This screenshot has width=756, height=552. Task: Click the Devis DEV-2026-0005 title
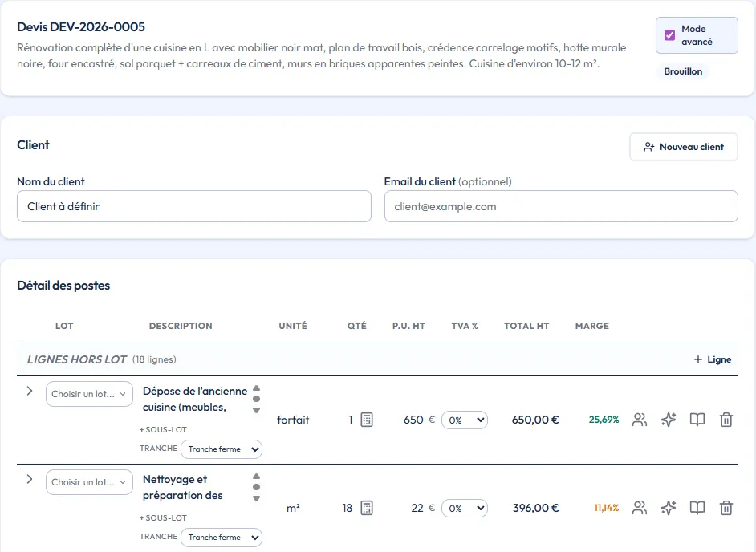(x=81, y=27)
